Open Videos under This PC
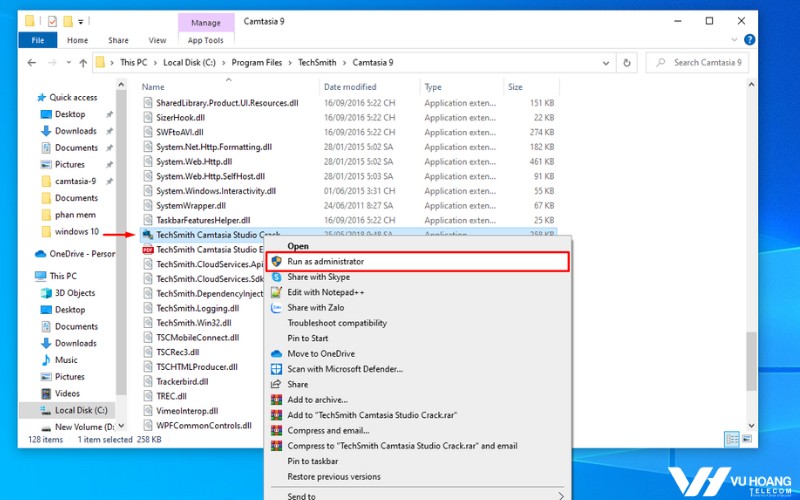Viewport: 800px width, 500px height. coord(67,393)
